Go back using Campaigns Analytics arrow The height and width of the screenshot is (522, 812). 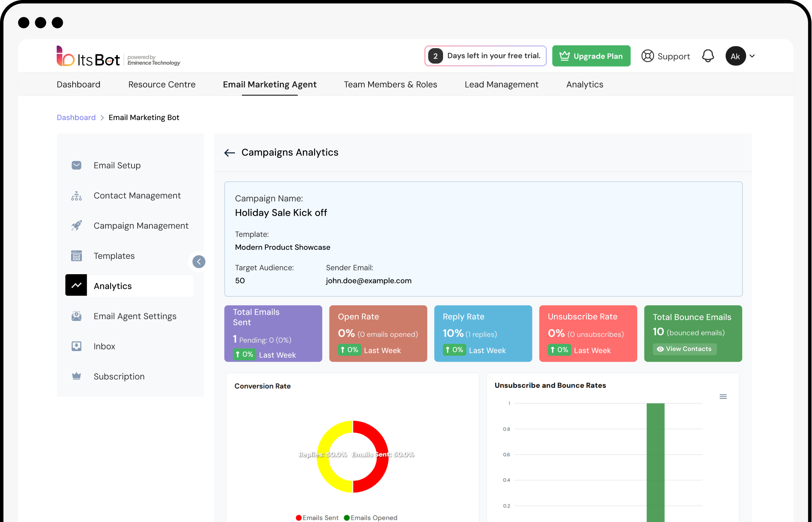click(229, 153)
